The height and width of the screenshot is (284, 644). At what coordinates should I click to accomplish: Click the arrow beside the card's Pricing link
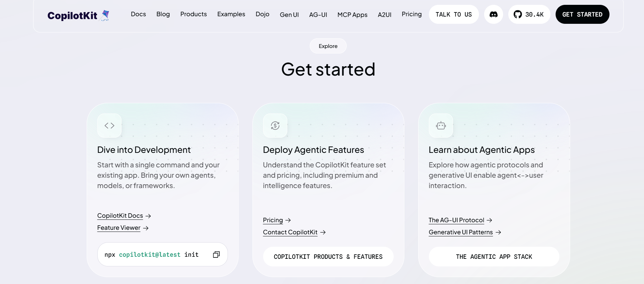pyautogui.click(x=288, y=220)
